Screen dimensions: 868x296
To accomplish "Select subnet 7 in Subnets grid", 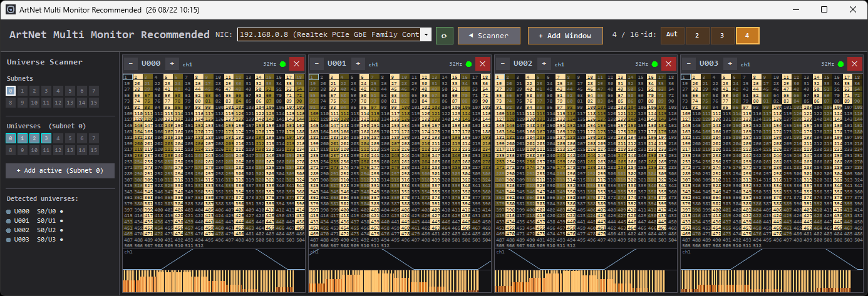I will click(x=94, y=91).
